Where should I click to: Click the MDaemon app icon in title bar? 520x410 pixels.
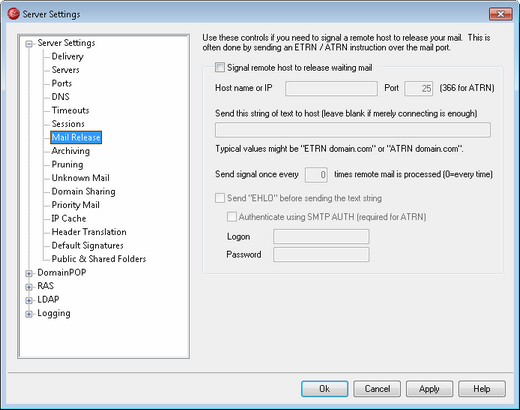coord(14,14)
